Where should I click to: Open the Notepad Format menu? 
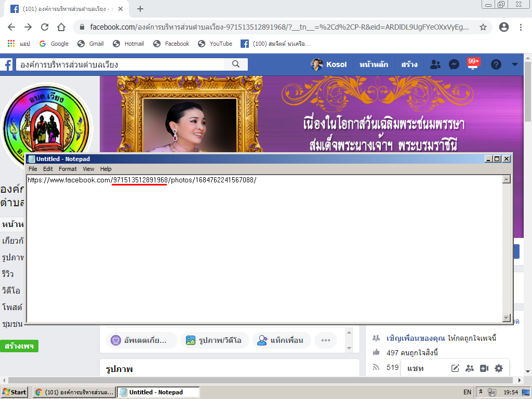(68, 169)
